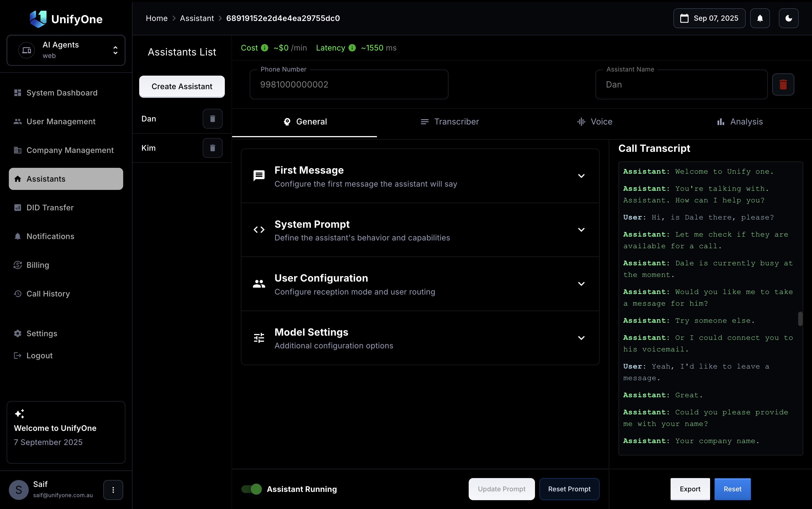Open the three-dot menu beside Saif
Screen dimensions: 812x509
pos(113,490)
